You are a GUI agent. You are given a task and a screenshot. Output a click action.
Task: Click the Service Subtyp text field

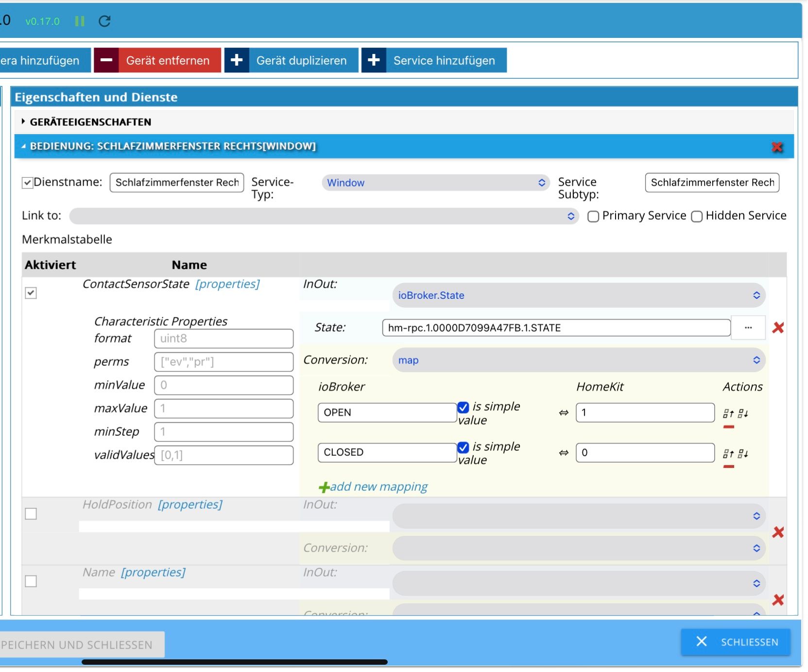click(x=712, y=183)
